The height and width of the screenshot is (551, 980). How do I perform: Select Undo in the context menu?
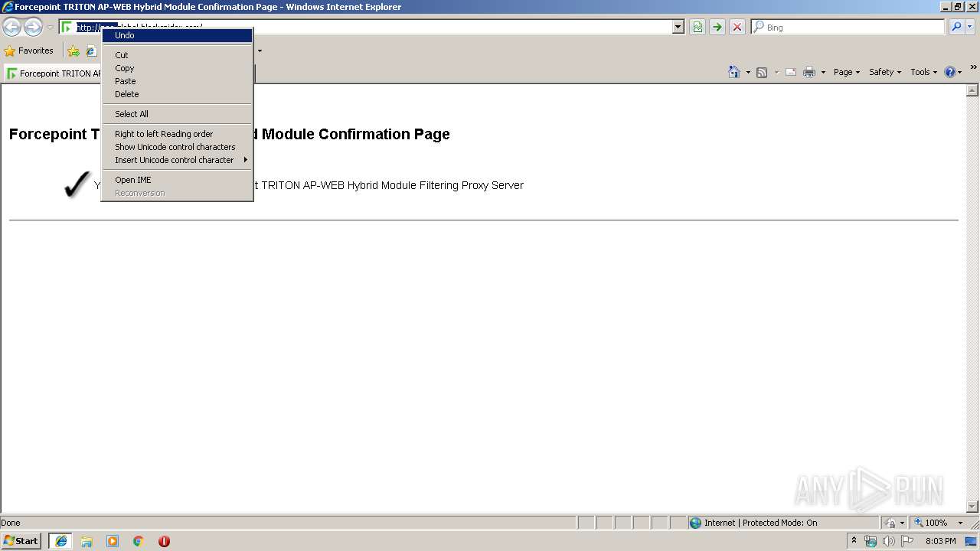click(177, 35)
